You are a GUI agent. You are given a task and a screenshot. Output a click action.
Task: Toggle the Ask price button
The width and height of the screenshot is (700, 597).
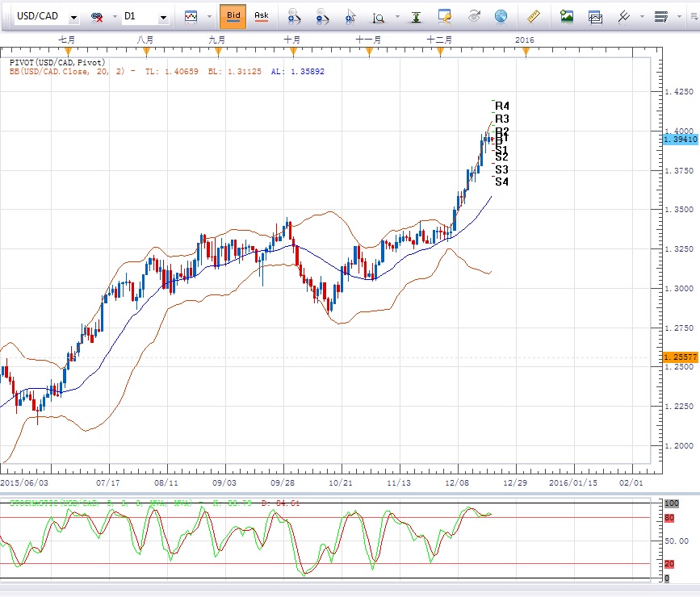pyautogui.click(x=262, y=16)
